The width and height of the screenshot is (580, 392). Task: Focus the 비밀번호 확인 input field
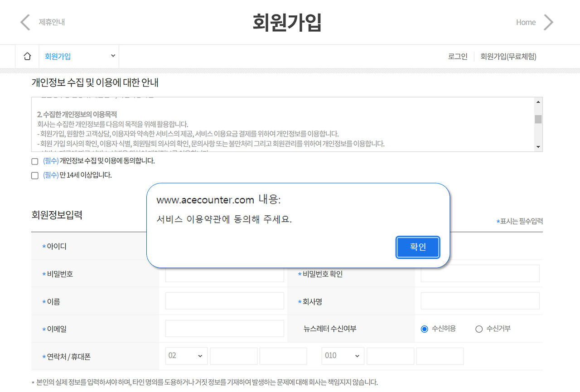click(480, 274)
